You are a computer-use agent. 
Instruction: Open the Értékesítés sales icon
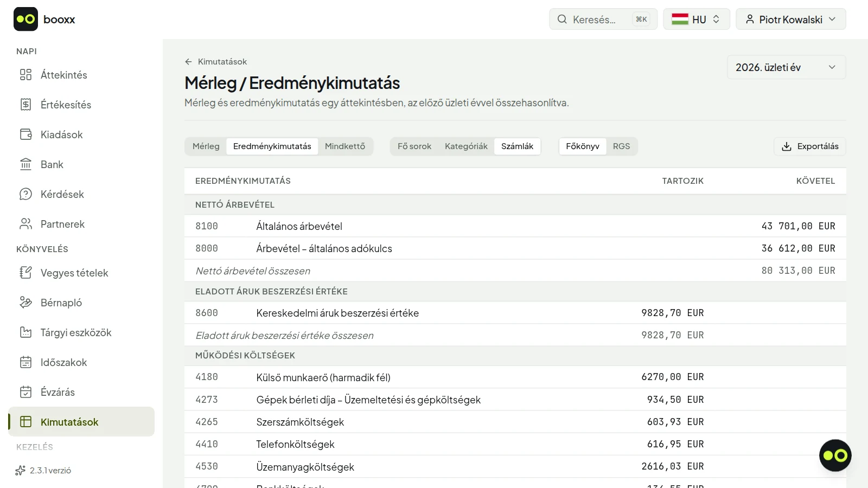pyautogui.click(x=25, y=105)
